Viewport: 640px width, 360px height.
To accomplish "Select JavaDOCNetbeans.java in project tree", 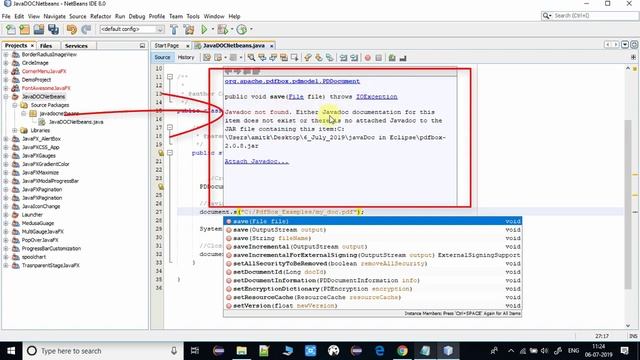I will pyautogui.click(x=76, y=122).
